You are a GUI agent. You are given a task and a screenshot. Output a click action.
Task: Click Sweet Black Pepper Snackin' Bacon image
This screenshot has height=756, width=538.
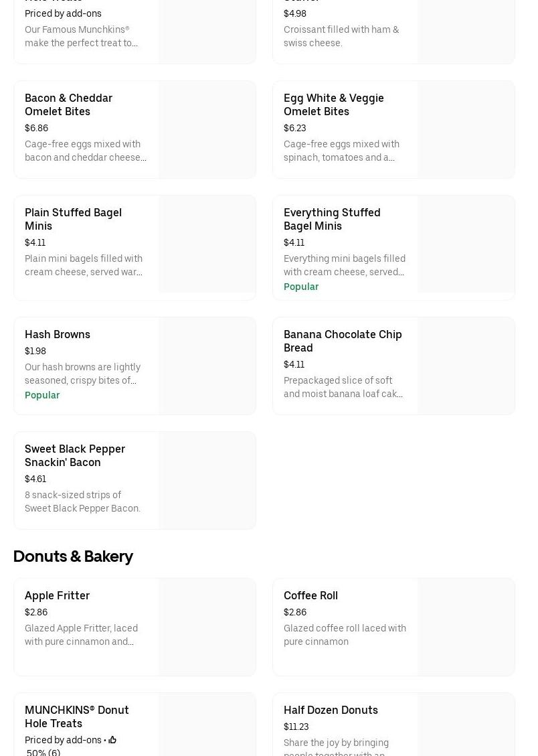[x=207, y=480]
